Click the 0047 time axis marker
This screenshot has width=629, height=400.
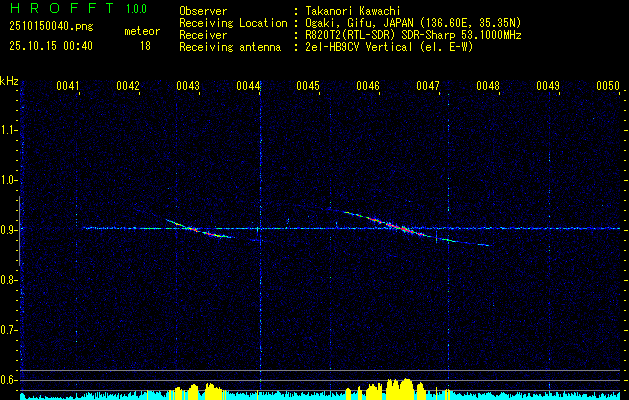tap(428, 86)
